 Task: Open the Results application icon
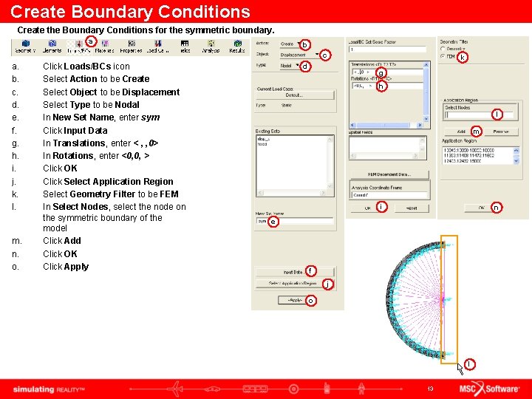pos(237,47)
